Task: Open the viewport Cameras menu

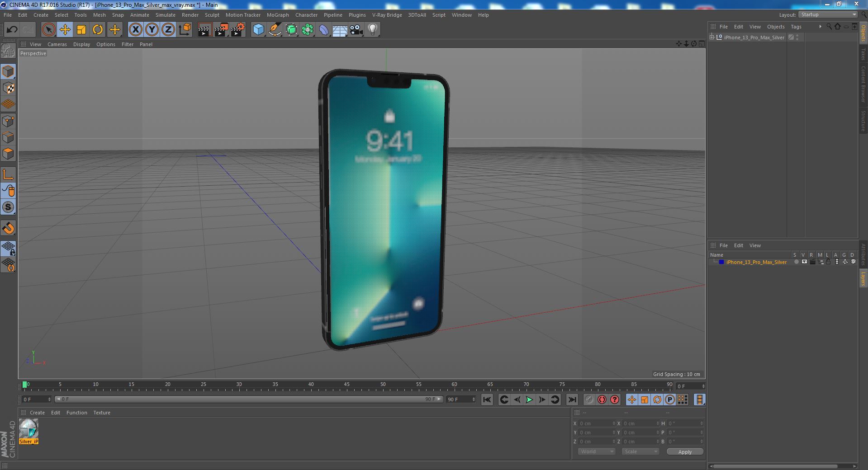Action: pos(57,44)
